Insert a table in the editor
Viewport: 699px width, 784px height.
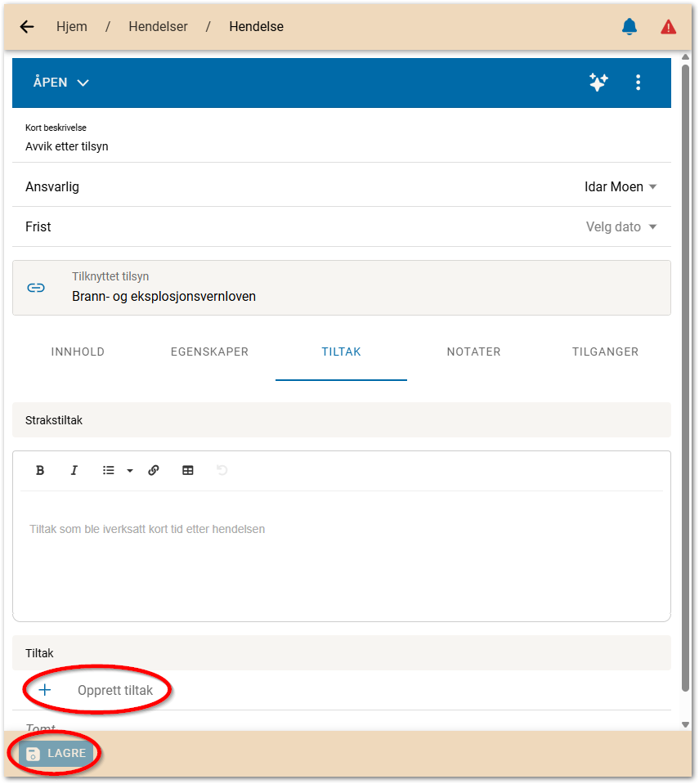click(188, 470)
